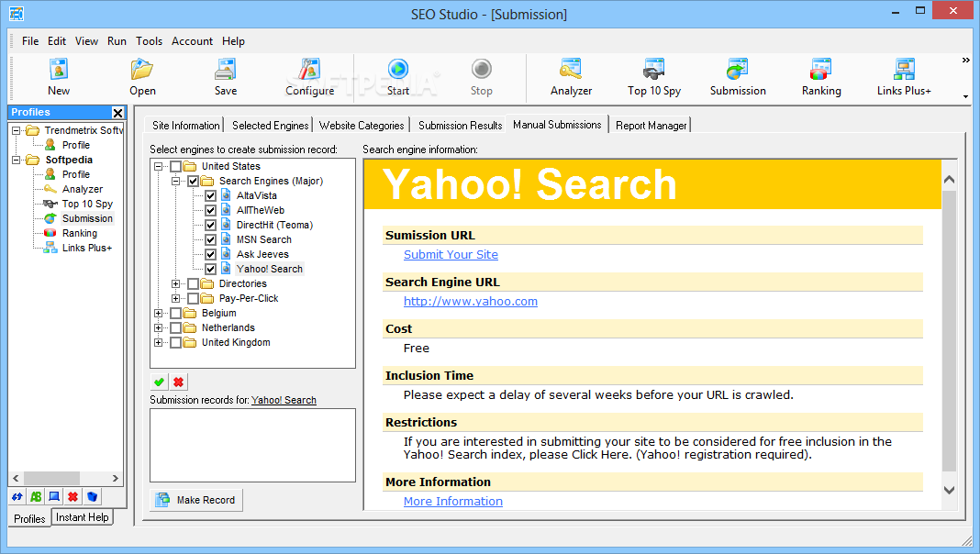The width and height of the screenshot is (980, 554).
Task: Uncheck the MSN Search engine
Action: tap(211, 239)
